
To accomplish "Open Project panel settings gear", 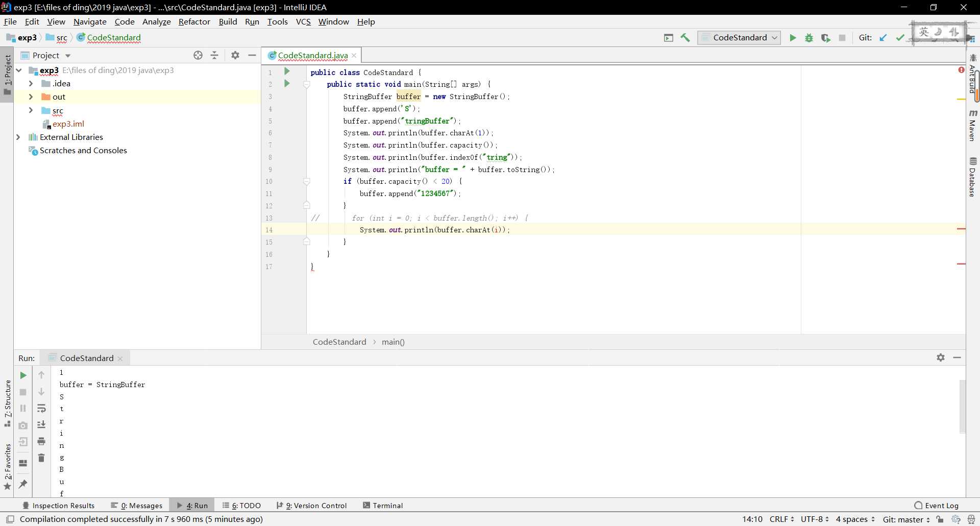I will 235,55.
